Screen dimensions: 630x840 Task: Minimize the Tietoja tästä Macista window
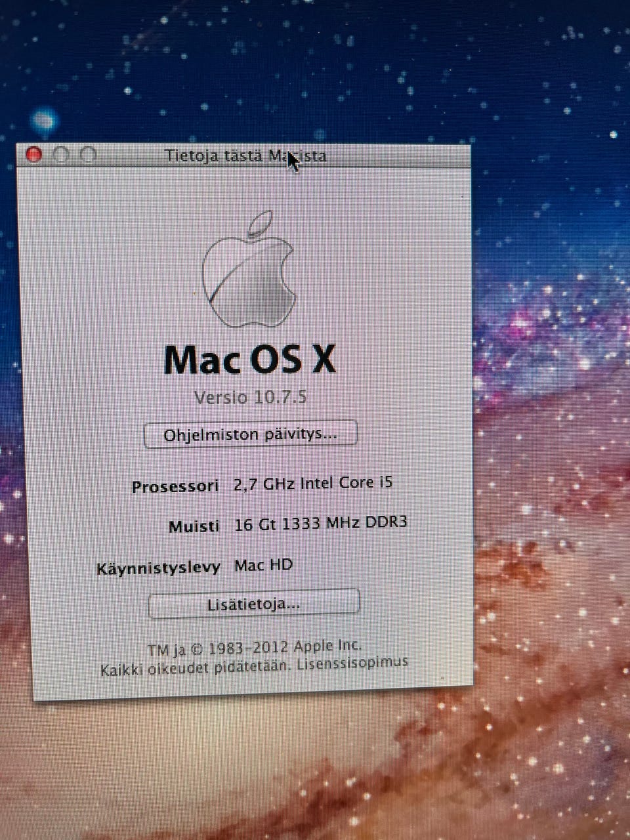click(61, 154)
